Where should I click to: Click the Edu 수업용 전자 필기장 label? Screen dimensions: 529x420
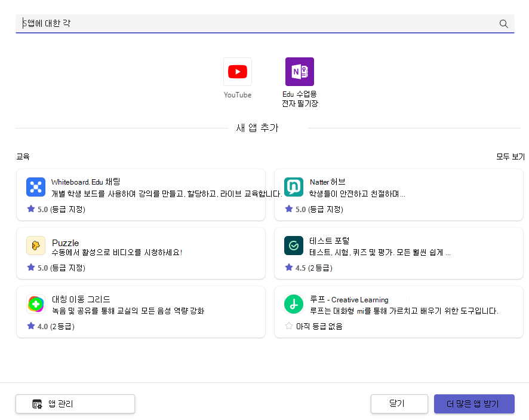(x=300, y=99)
